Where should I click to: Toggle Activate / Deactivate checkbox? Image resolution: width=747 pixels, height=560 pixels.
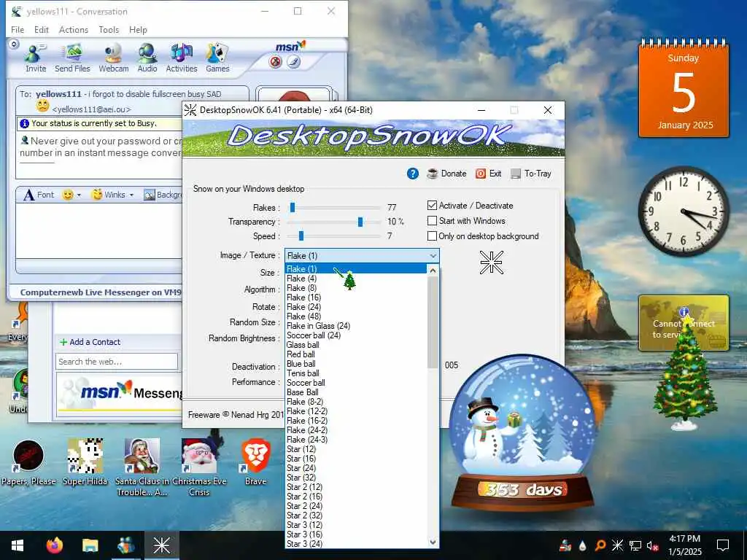(x=432, y=205)
